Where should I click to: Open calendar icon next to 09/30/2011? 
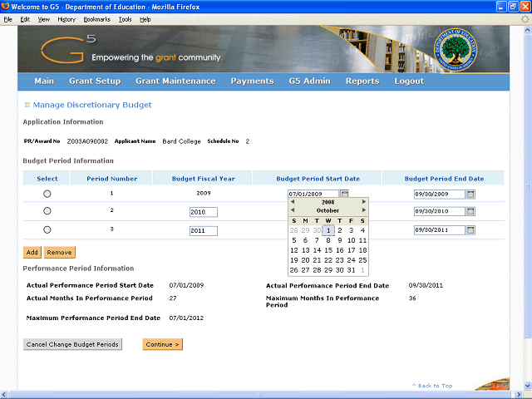tap(470, 230)
